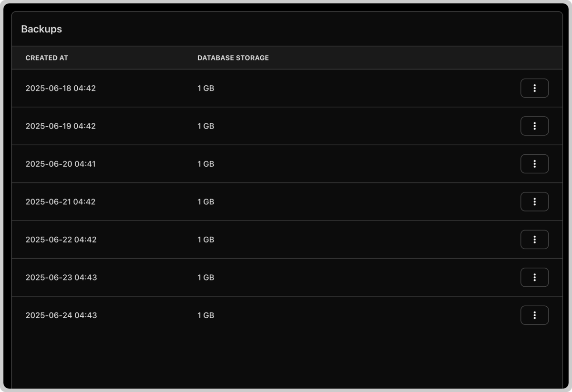This screenshot has width=572, height=392.
Task: Click 1 GB storage of 2025-06-21 backup
Action: pyautogui.click(x=206, y=202)
